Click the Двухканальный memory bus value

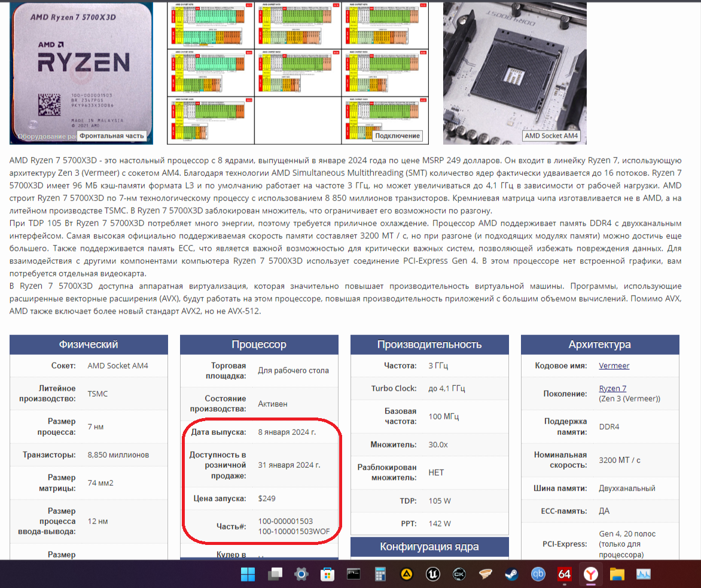pos(627,488)
